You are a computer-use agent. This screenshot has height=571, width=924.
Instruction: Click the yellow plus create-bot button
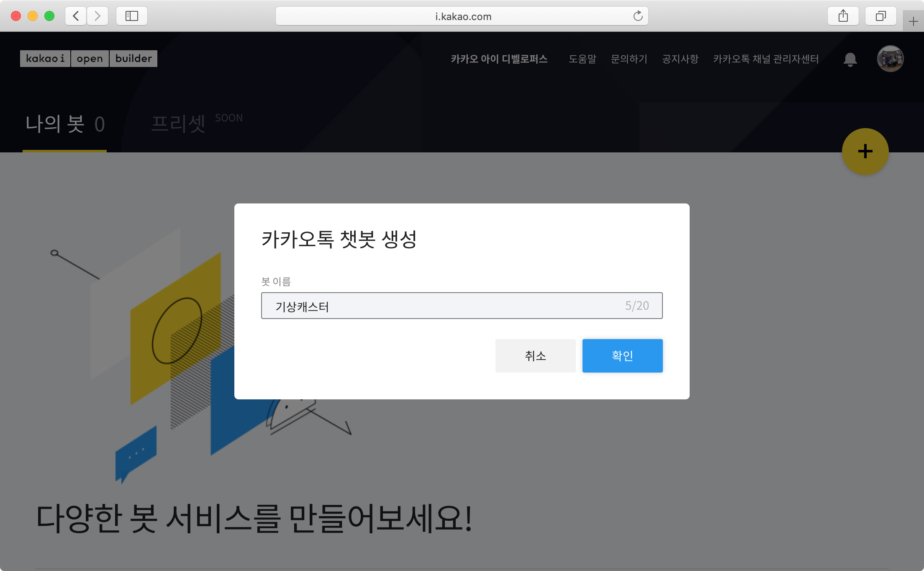(x=865, y=151)
